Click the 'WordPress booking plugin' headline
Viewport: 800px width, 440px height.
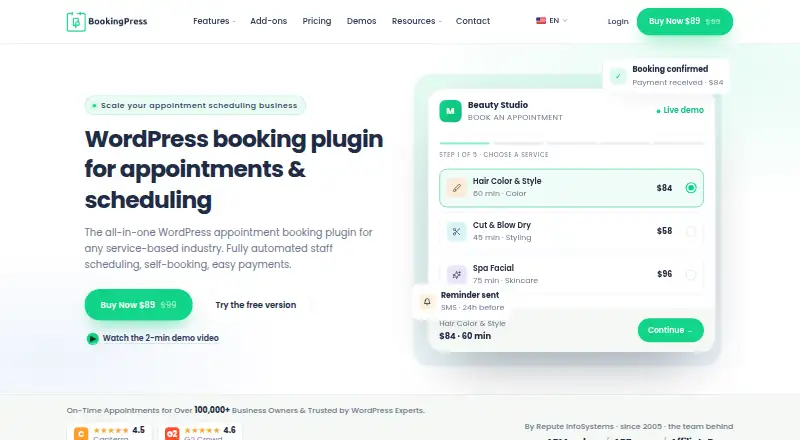click(234, 139)
